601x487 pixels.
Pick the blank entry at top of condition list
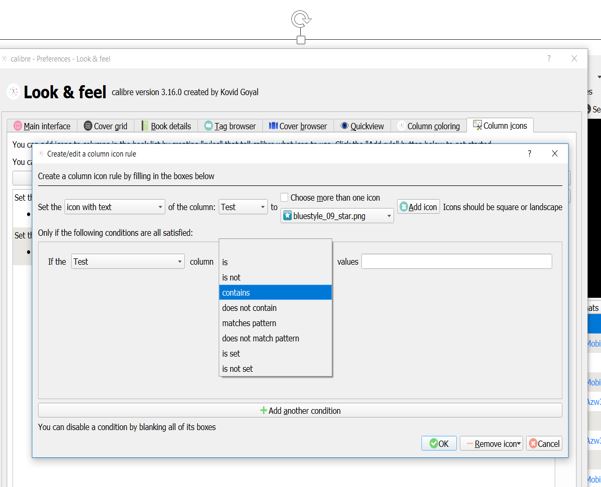[275, 247]
